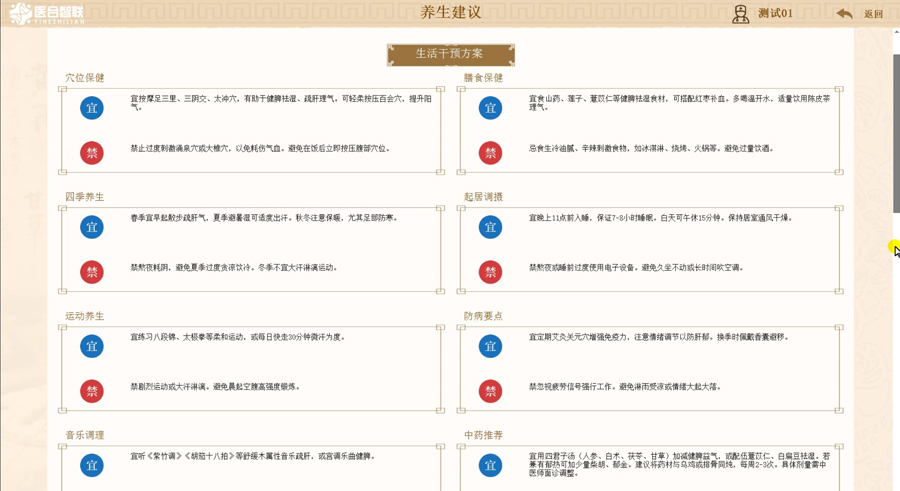This screenshot has height=491, width=900.
Task: Click the 运动养生 section heading
Action: tap(84, 316)
